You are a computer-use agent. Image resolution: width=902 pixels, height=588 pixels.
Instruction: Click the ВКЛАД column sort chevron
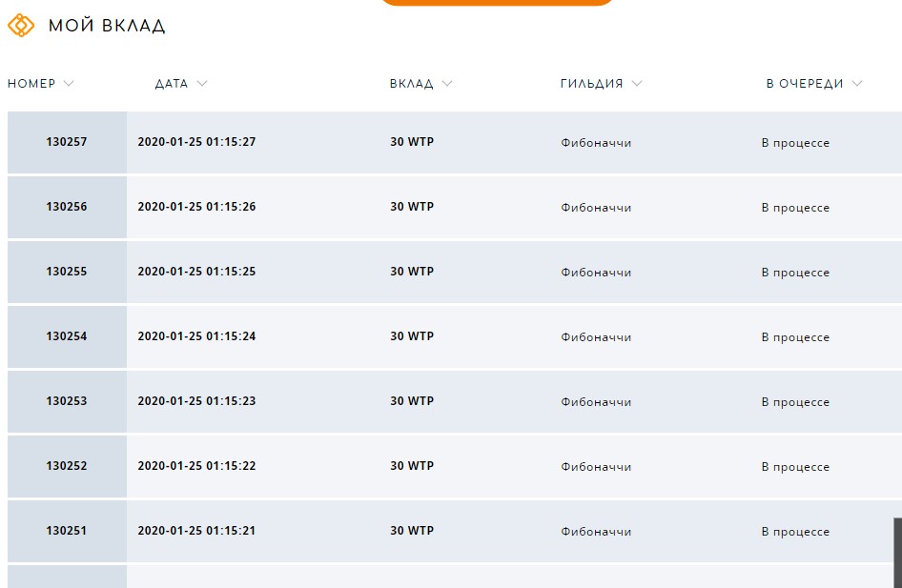pyautogui.click(x=447, y=83)
